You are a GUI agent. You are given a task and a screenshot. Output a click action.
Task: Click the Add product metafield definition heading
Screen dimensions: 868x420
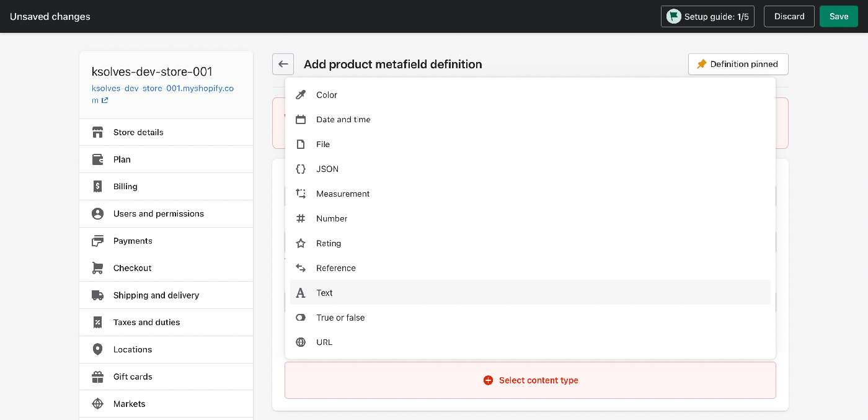pos(393,64)
